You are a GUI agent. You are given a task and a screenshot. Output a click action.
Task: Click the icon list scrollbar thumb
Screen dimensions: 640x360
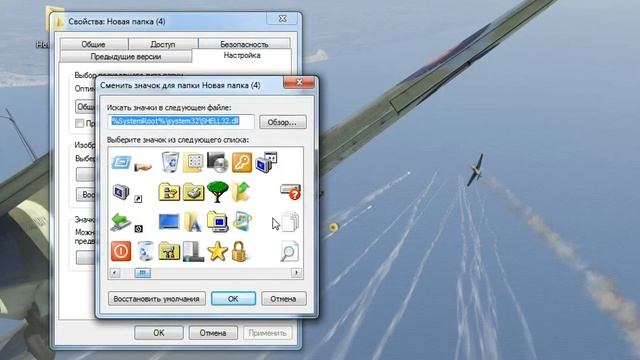click(x=142, y=273)
